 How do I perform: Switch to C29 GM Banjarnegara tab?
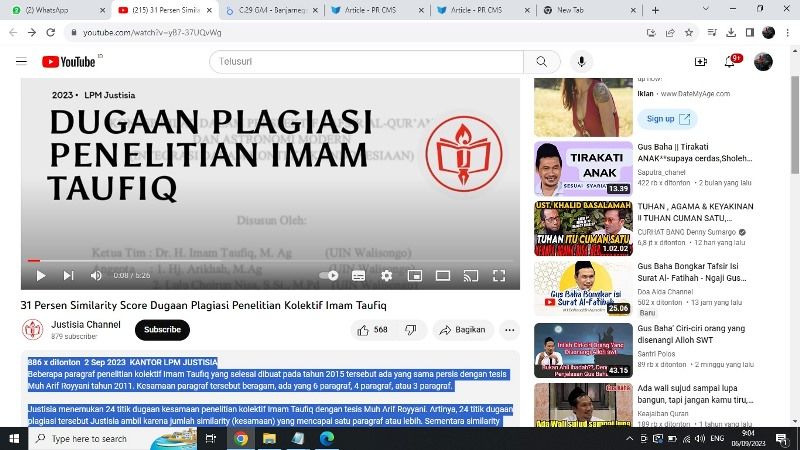pyautogui.click(x=272, y=10)
